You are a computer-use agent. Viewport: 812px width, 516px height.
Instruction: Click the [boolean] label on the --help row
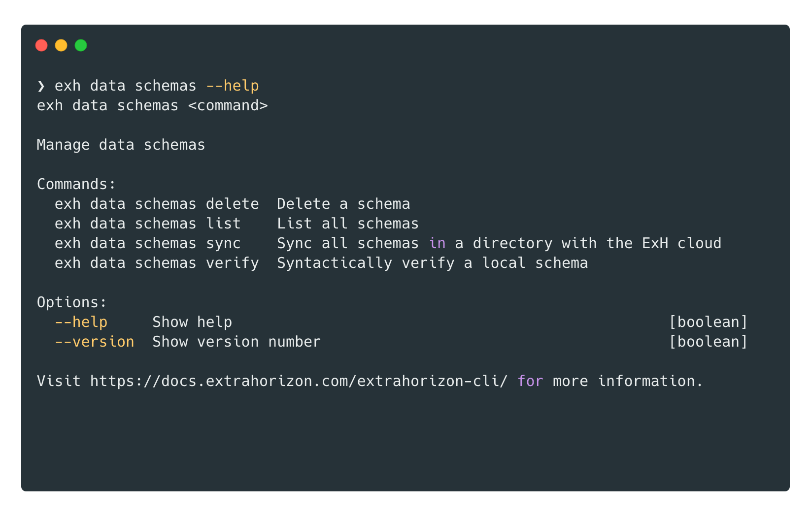[708, 322]
